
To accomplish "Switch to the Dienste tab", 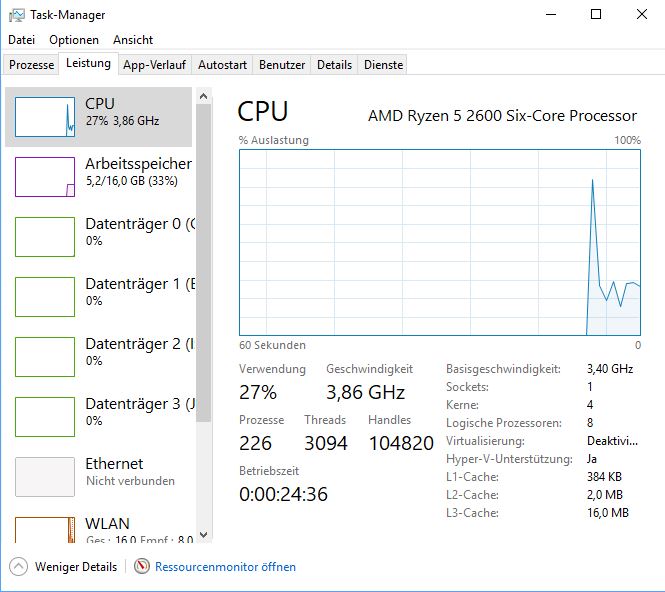I will (x=383, y=65).
